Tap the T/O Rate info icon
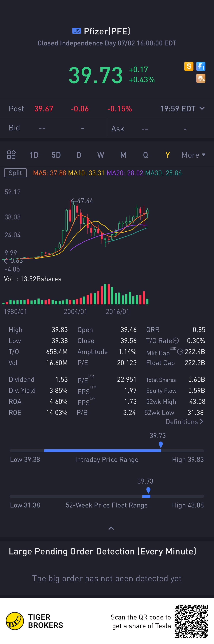The height and width of the screenshot is (644, 214). tap(176, 341)
